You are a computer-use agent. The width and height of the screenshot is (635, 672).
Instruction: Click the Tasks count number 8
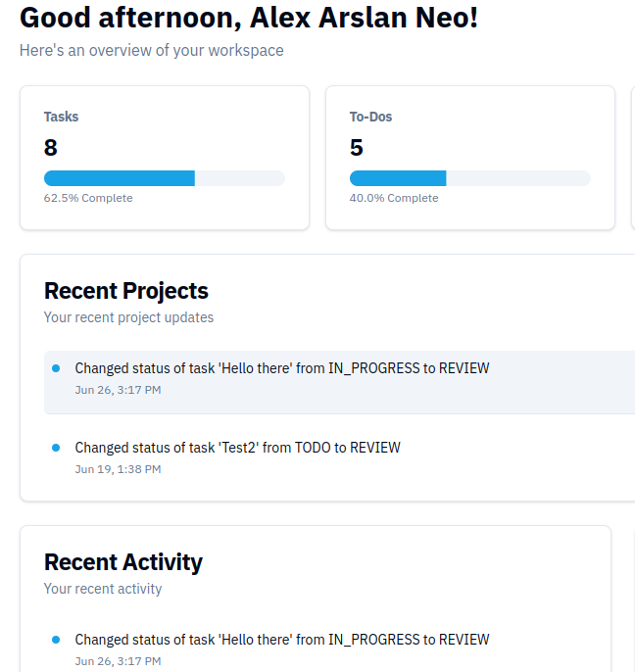(x=51, y=148)
